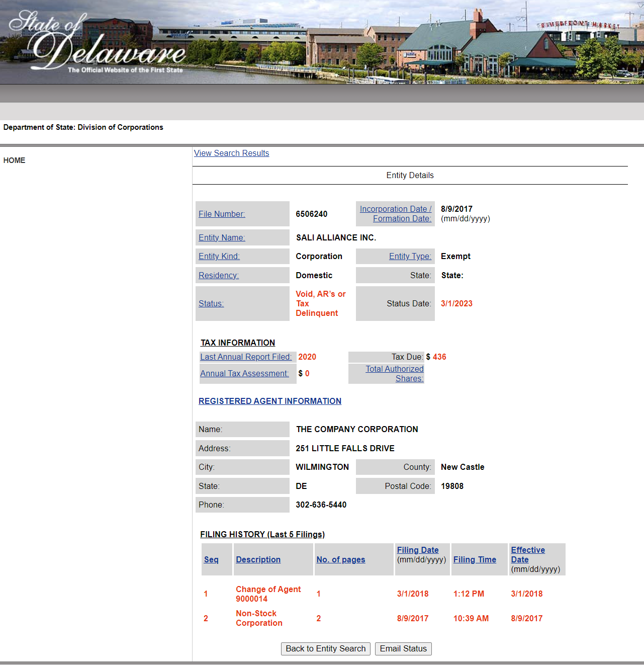This screenshot has width=644, height=665.
Task: Click the Filing Time column header
Action: pos(475,559)
